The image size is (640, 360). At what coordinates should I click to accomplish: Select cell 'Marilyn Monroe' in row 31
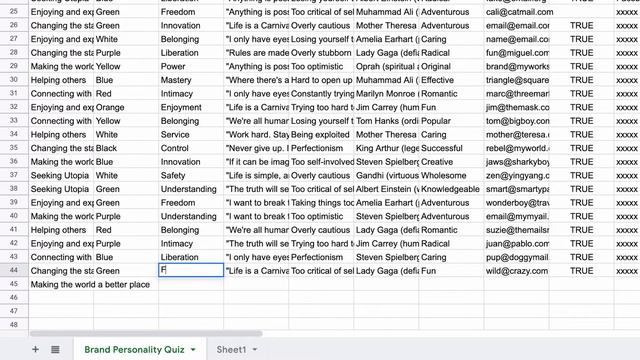pyautogui.click(x=386, y=94)
